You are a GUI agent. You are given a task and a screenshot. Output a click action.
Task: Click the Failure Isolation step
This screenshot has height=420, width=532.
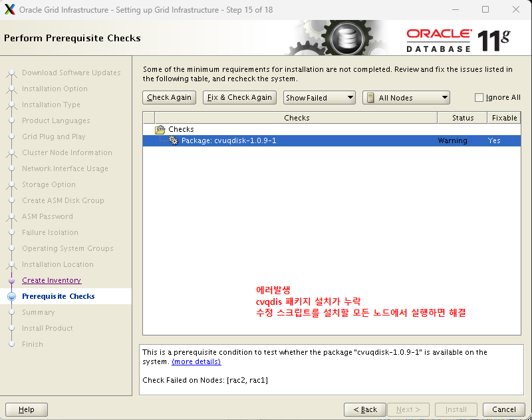50,232
